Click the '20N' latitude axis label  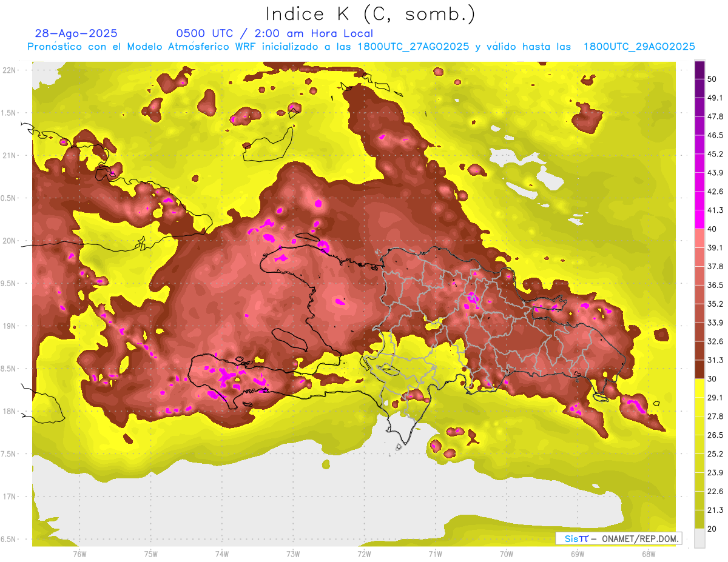pyautogui.click(x=9, y=241)
